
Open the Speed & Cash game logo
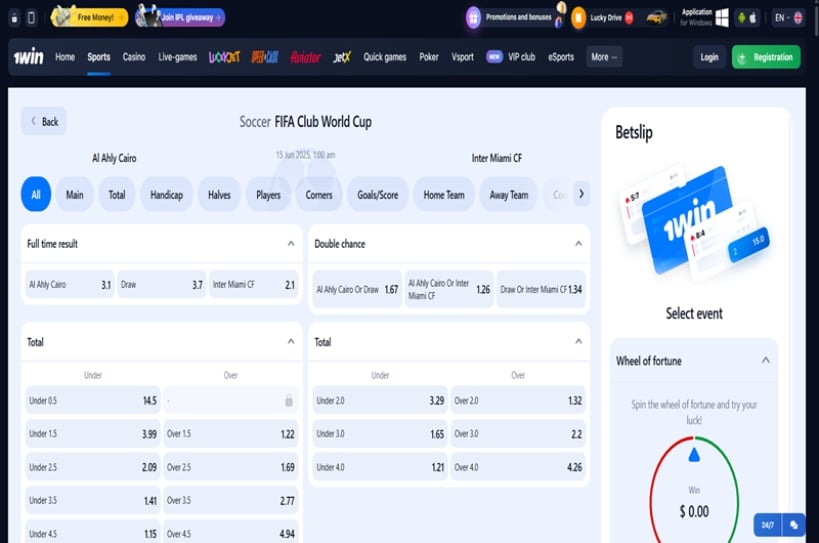[265, 57]
